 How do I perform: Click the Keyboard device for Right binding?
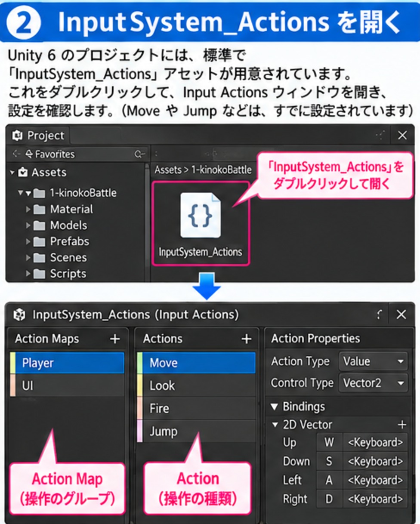pos(375,499)
